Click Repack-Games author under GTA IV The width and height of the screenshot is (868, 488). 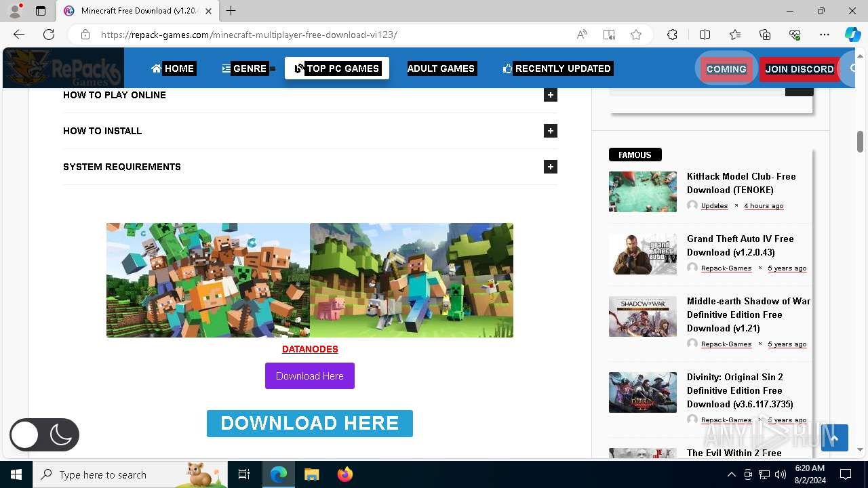tap(726, 268)
